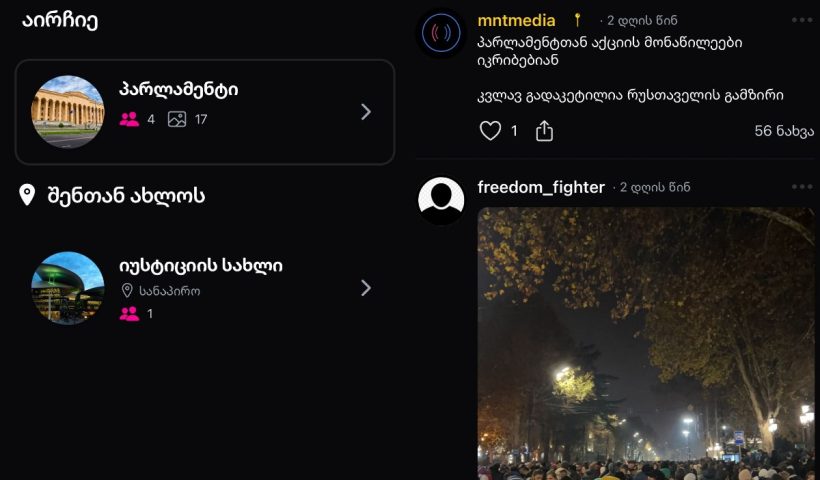This screenshot has height=480, width=820.
Task: Click the location pin icon next to შენთან ახლოს
Action: pyautogui.click(x=27, y=195)
